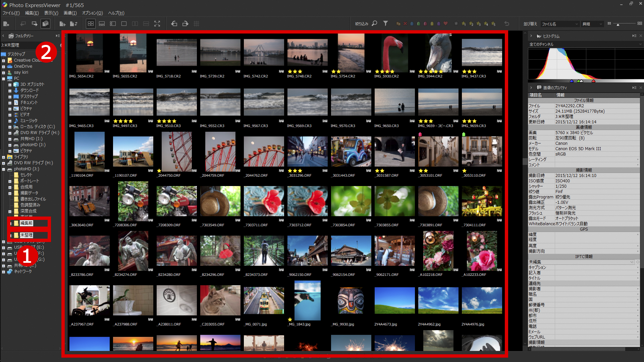Switch to thumbnail grid view layout
Image resolution: width=644 pixels, height=362 pixels.
tap(91, 24)
